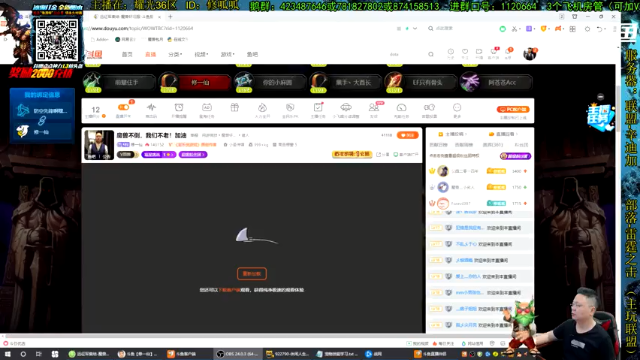Select the red 修一仙 streamer banner
The image size is (640, 360).
coord(195,82)
